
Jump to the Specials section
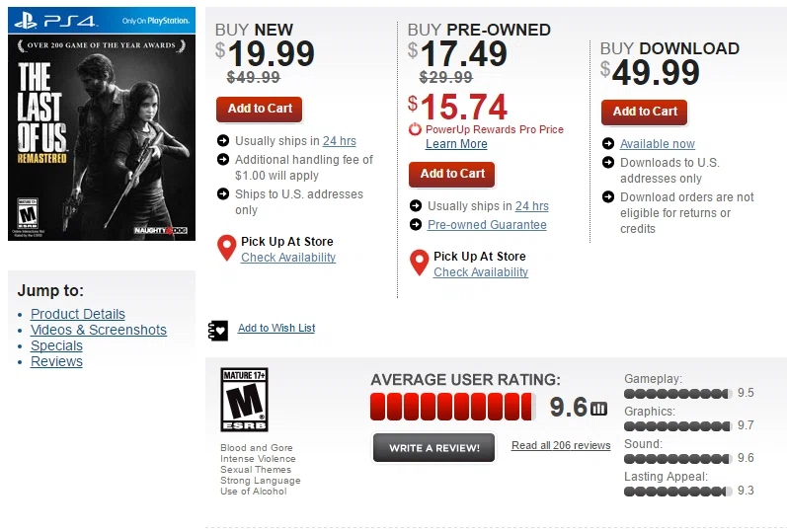(x=56, y=345)
